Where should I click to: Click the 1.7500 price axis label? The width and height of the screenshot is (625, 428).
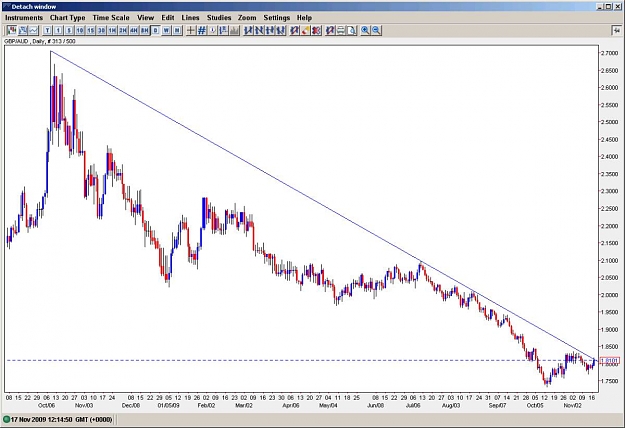tap(609, 381)
